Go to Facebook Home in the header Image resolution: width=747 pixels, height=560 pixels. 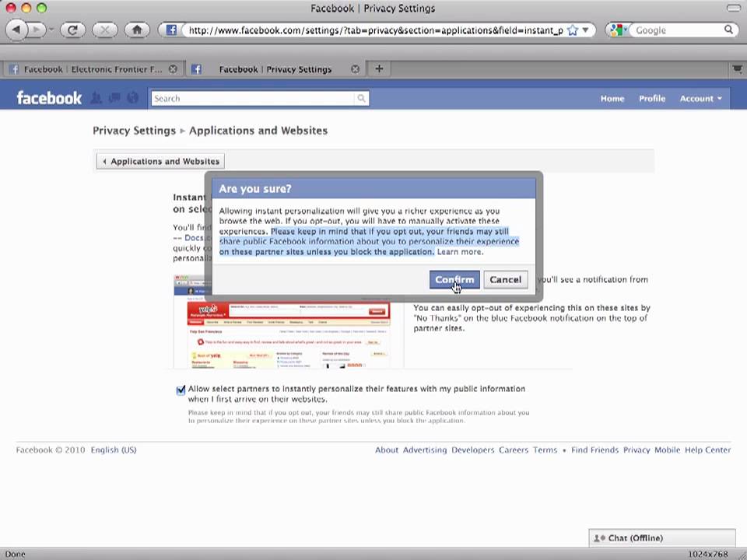[612, 99]
